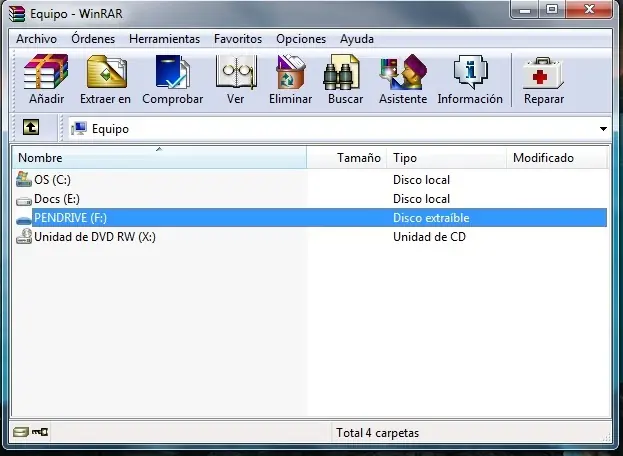
Task: Click the WinRAR title bar icon
Action: (x=17, y=14)
